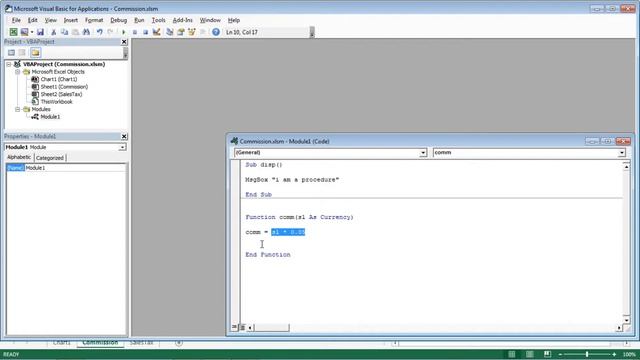Viewport: 640px width, 360px height.
Task: Save the Commission.xlsm project
Action: (40, 32)
